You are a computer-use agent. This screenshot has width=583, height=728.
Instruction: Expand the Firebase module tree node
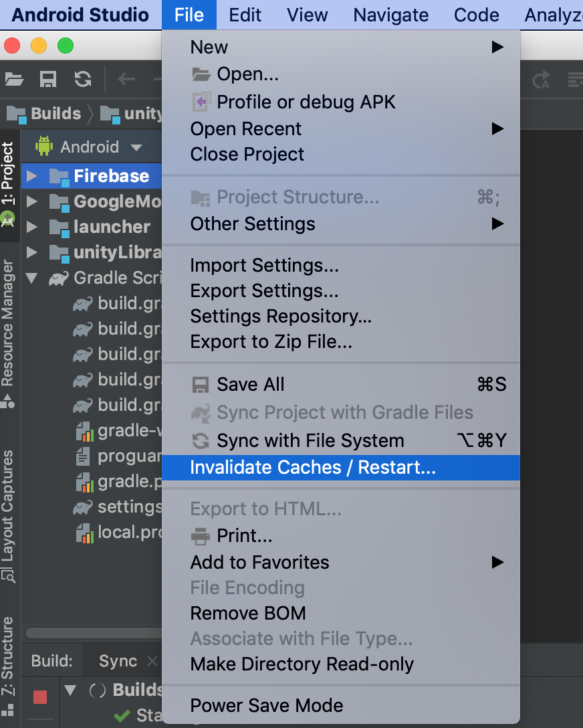(31, 176)
